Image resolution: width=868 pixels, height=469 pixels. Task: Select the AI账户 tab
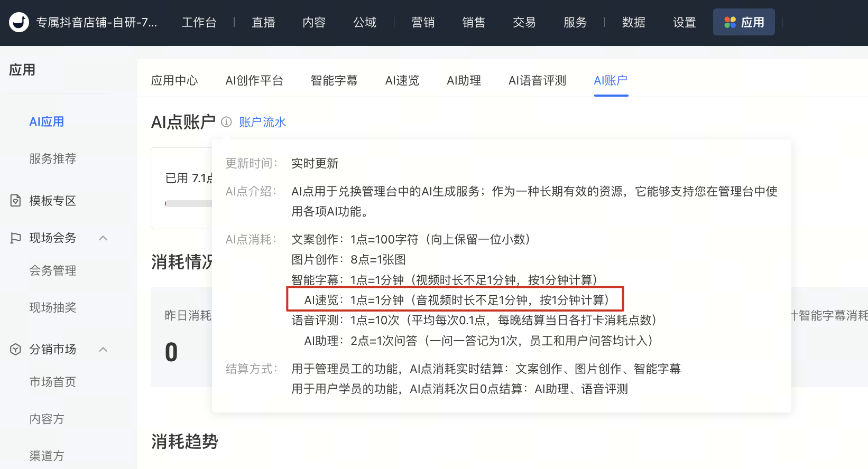[611, 80]
